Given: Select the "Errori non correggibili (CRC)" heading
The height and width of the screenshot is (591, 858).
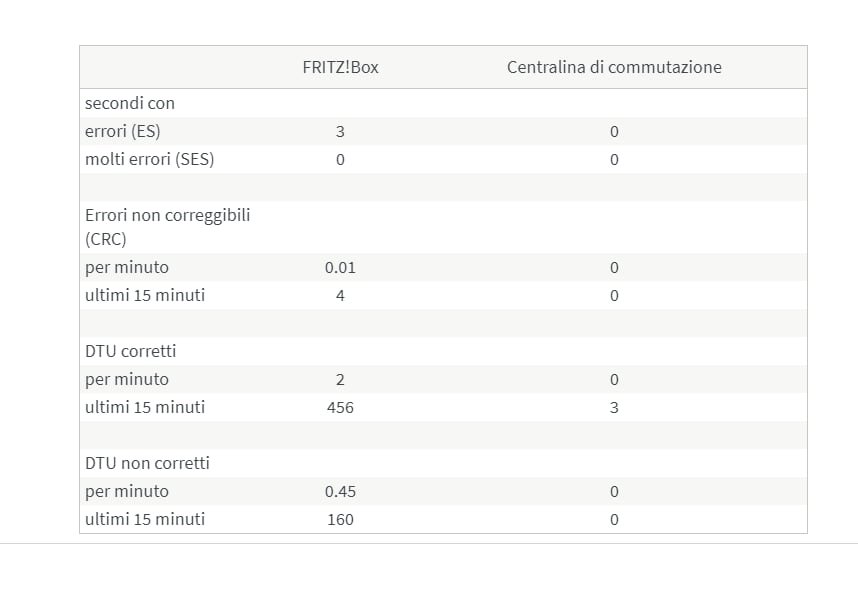Looking at the screenshot, I should tap(168, 227).
